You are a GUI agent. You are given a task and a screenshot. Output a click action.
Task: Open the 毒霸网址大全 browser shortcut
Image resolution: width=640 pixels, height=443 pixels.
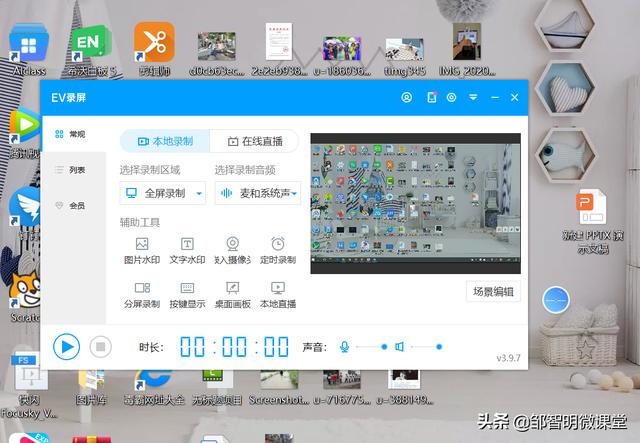(154, 386)
